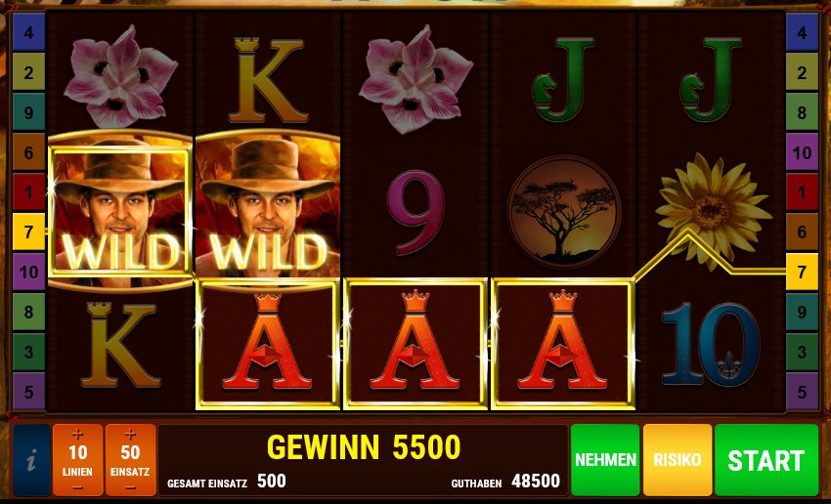Increase Linien with the plus sign

tap(77, 435)
